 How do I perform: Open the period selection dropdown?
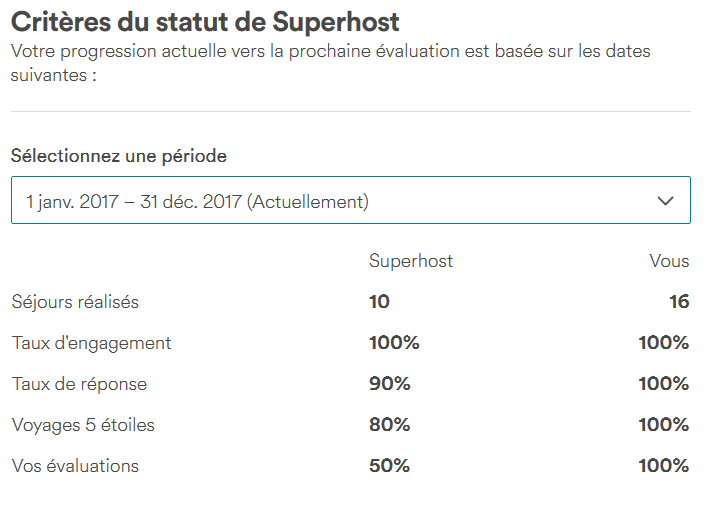(350, 200)
